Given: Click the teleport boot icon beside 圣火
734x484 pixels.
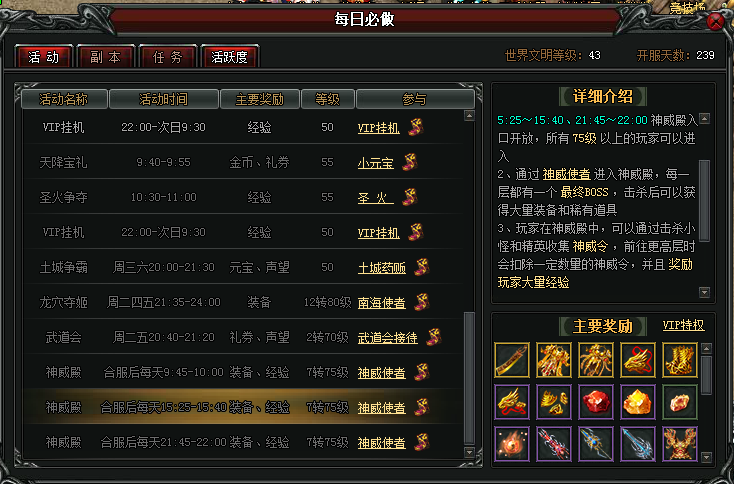Looking at the screenshot, I should click(410, 197).
